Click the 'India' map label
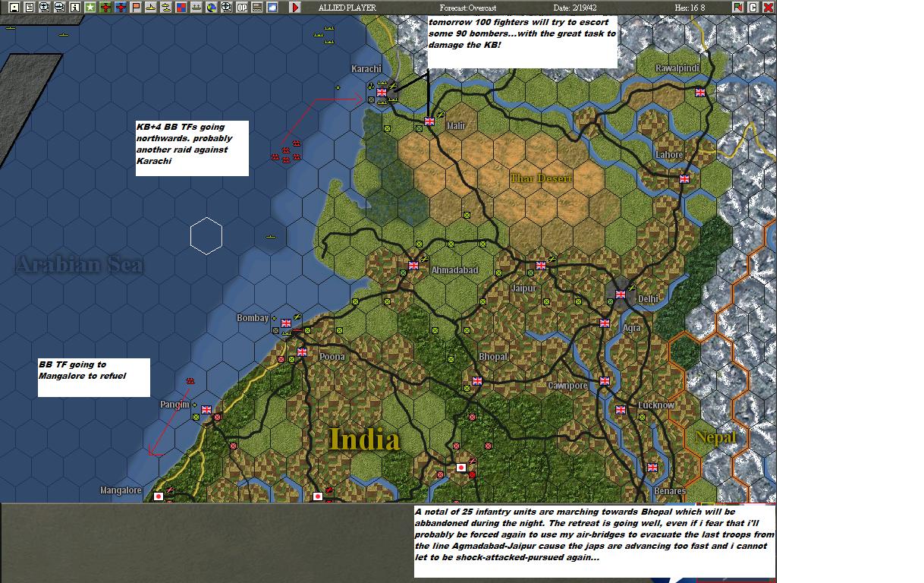Viewport: 924px width, 583px height. pos(365,440)
